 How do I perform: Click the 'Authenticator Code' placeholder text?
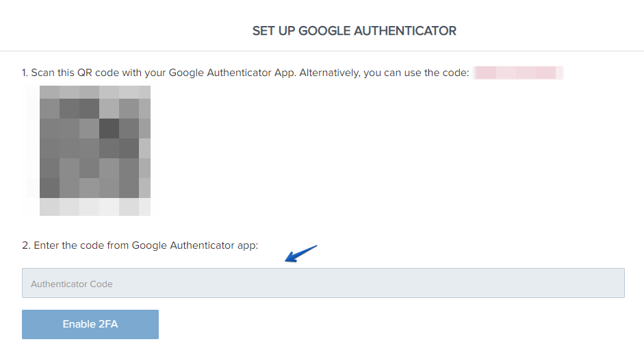71,284
